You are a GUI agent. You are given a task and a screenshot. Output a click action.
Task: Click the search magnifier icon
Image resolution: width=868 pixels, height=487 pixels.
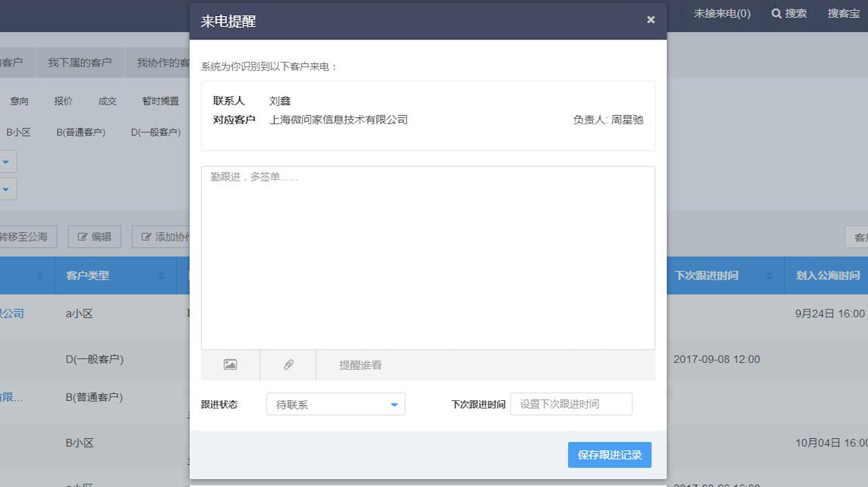coord(776,13)
